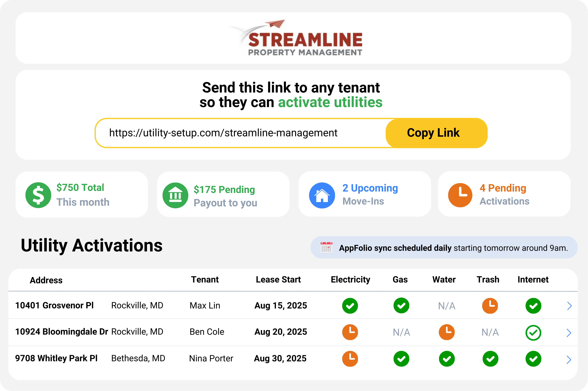Click Water checkmark for 9708 Whitley Park Pl
Screen dimensions: 588x391
click(447, 359)
